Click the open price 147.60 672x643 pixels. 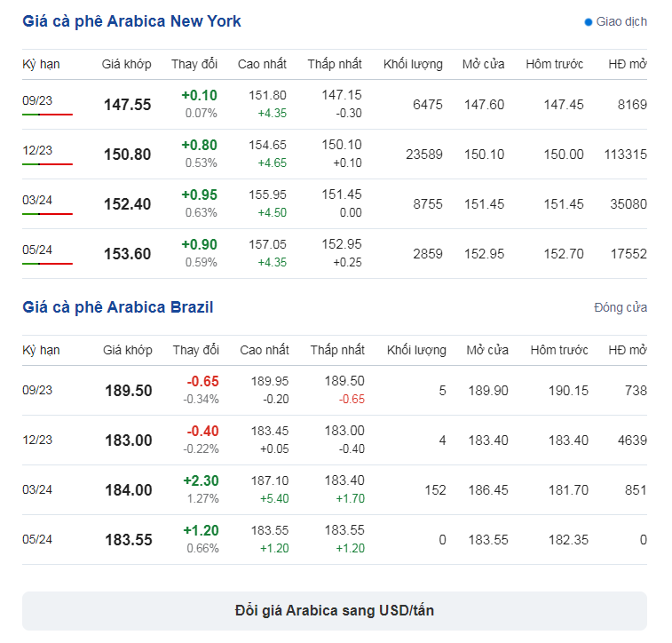(x=485, y=105)
